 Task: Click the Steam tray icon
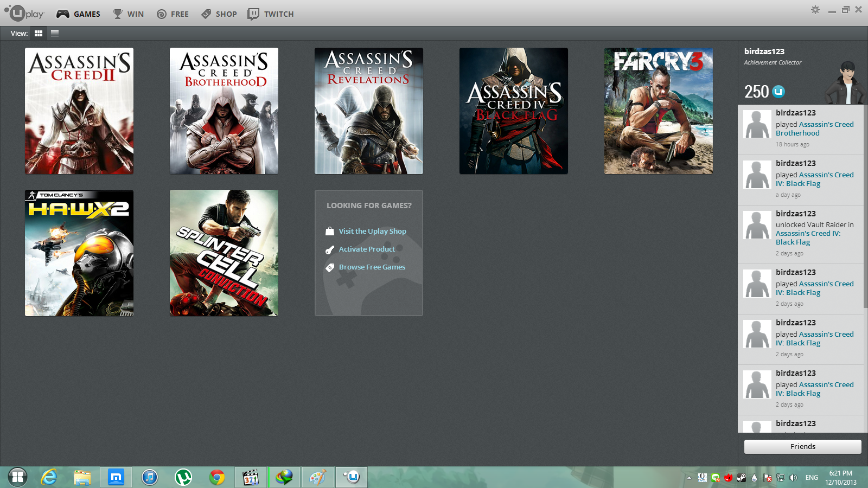coord(741,478)
